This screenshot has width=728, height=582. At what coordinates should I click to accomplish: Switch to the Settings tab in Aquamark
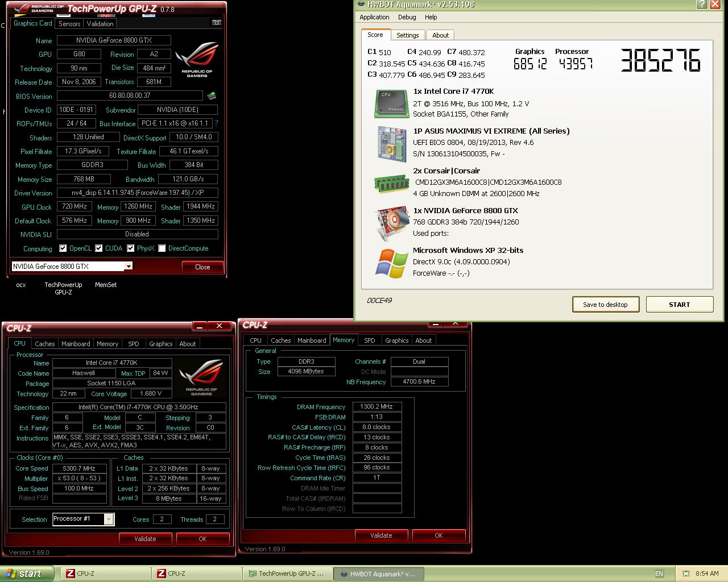408,35
